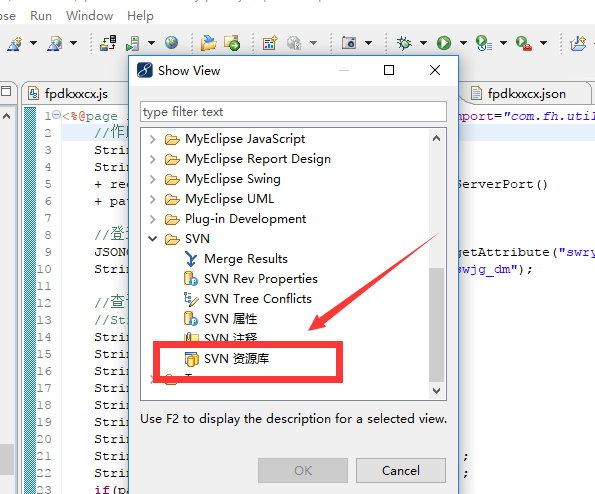Viewport: 595px width, 494px height.
Task: Click the open folder with arrow icon
Action: tap(208, 43)
